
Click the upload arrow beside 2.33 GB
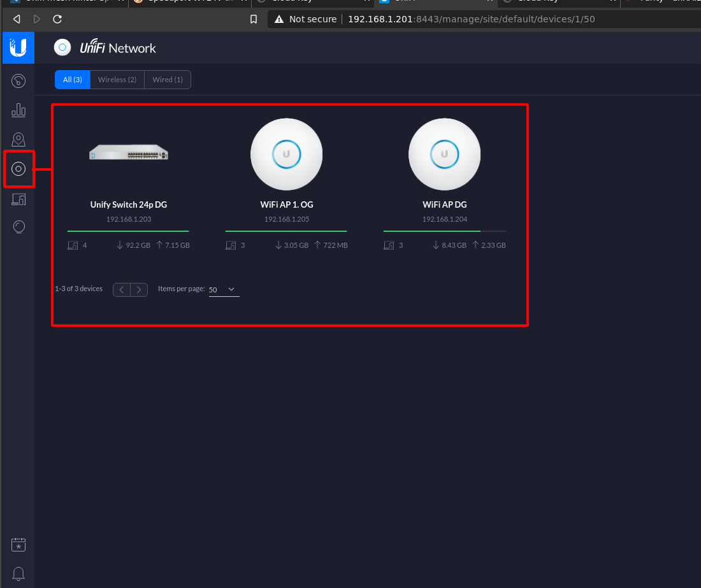475,245
